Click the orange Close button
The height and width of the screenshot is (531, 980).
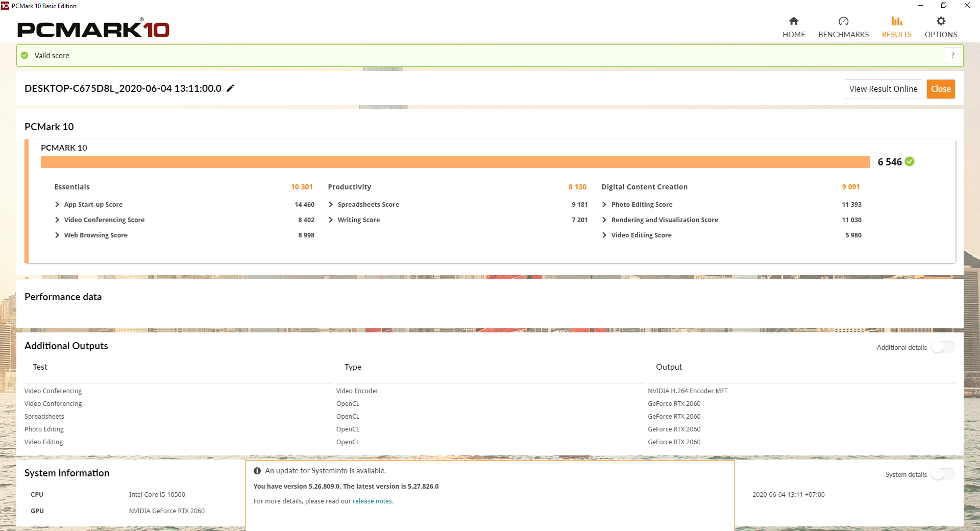pyautogui.click(x=941, y=89)
